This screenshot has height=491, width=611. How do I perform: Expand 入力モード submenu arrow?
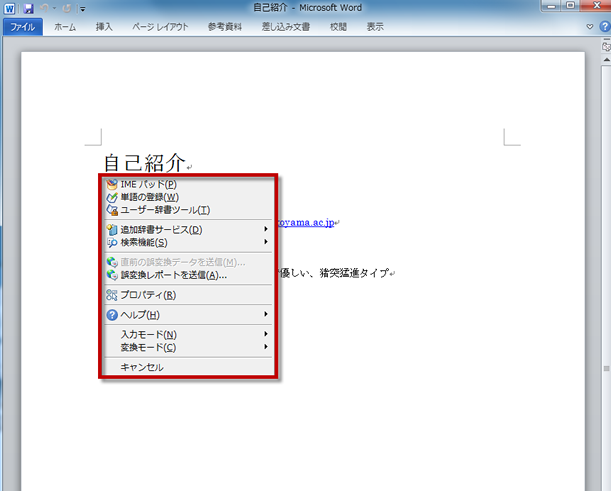[266, 334]
